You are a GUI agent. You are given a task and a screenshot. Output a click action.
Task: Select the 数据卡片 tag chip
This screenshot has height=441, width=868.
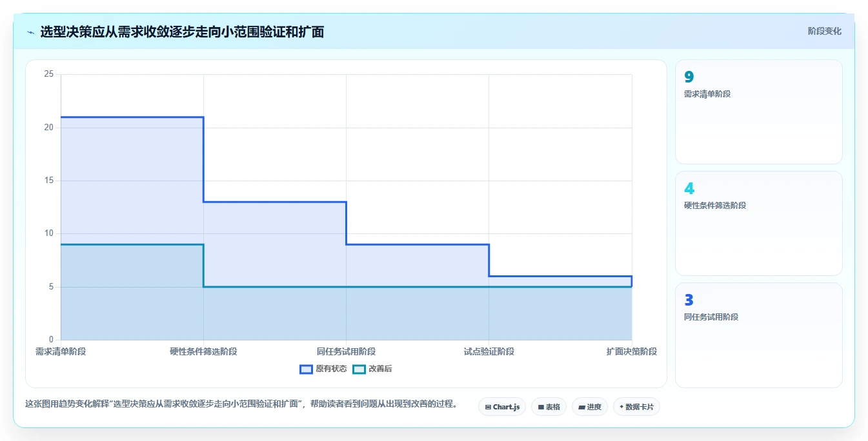pyautogui.click(x=636, y=407)
